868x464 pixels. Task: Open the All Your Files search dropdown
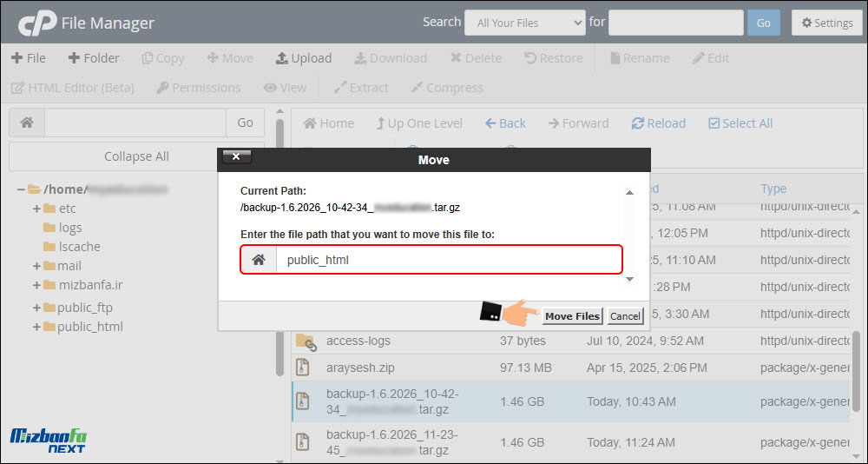point(524,23)
